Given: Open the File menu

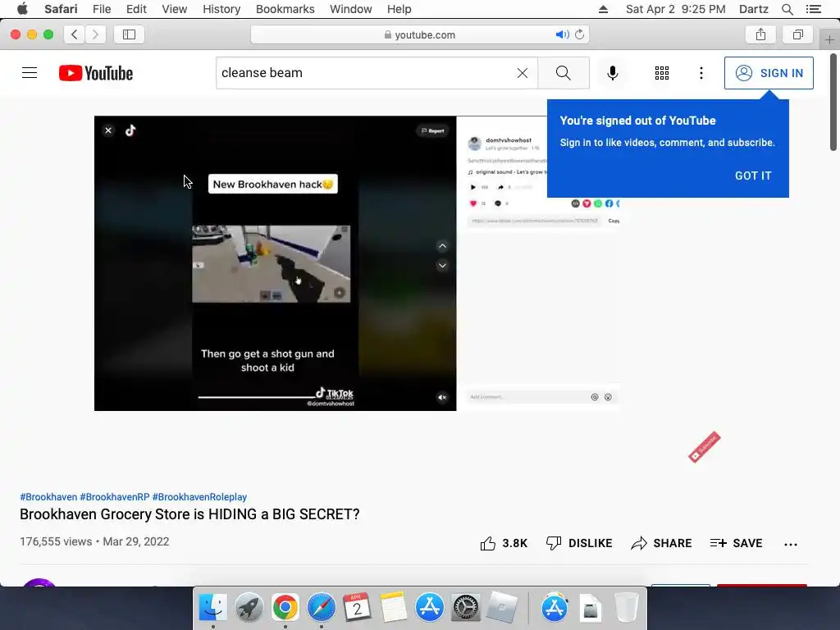Looking at the screenshot, I should coord(101,9).
